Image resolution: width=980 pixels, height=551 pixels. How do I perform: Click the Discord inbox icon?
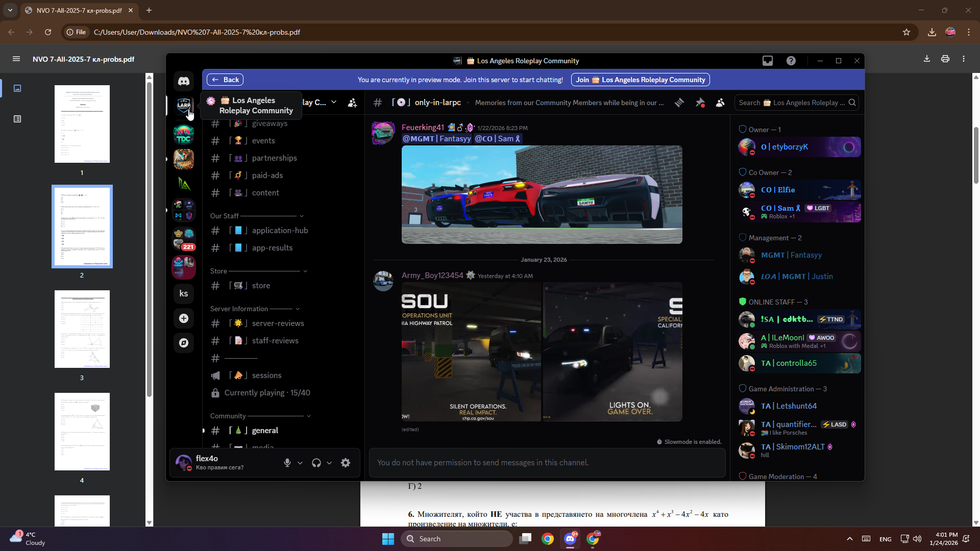click(767, 61)
